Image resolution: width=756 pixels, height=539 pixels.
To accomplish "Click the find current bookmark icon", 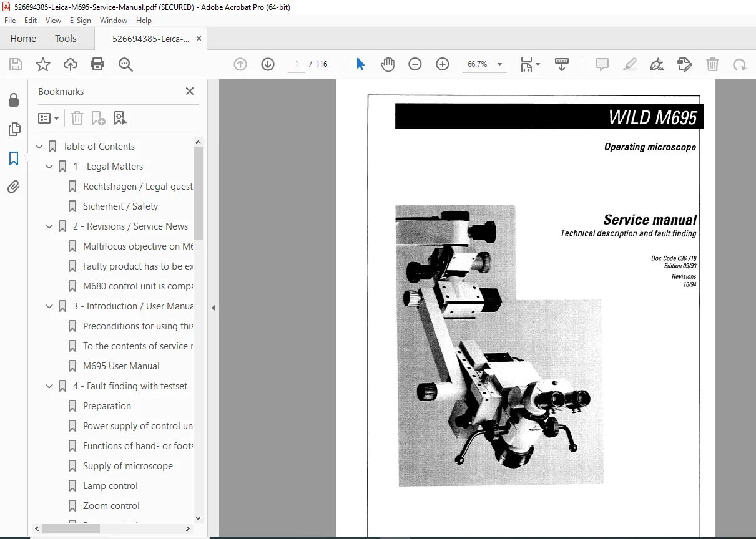I will [x=120, y=118].
